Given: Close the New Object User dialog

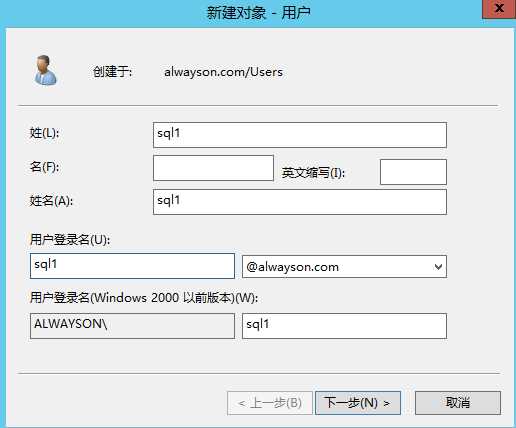Looking at the screenshot, I should pos(499,8).
